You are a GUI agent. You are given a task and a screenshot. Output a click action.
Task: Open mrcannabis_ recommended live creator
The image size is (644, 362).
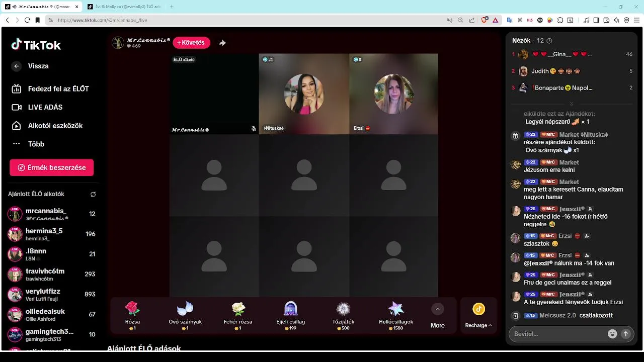51,214
